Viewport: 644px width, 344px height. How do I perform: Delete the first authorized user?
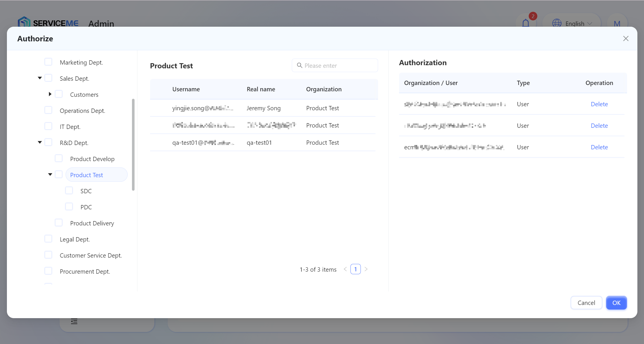599,104
